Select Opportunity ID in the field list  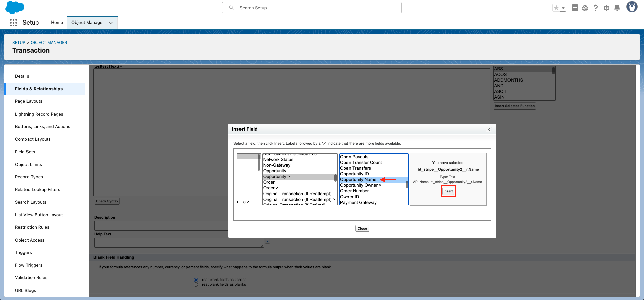[372, 174]
